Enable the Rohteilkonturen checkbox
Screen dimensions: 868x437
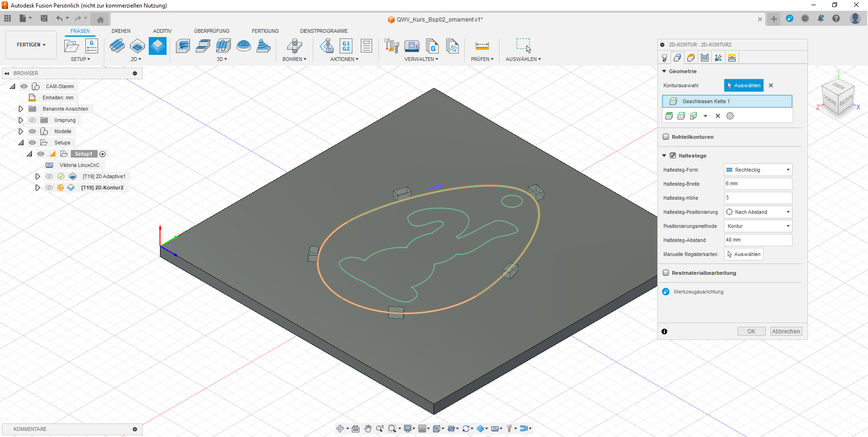[666, 137]
